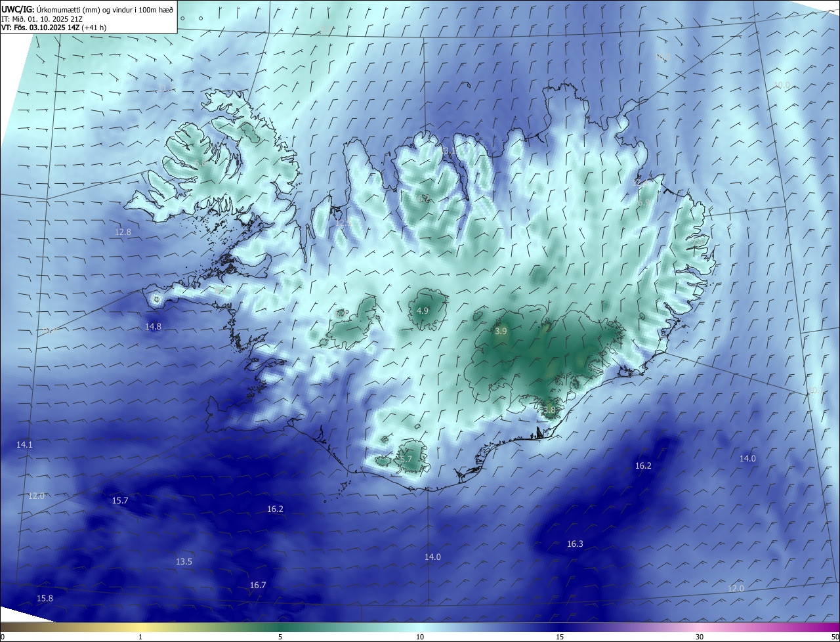Image resolution: width=840 pixels, height=642 pixels.
Task: Click the title line 'UWC/IG: Úrkomumætti (mm) og vindur i 100m hæð'
Action: point(87,9)
